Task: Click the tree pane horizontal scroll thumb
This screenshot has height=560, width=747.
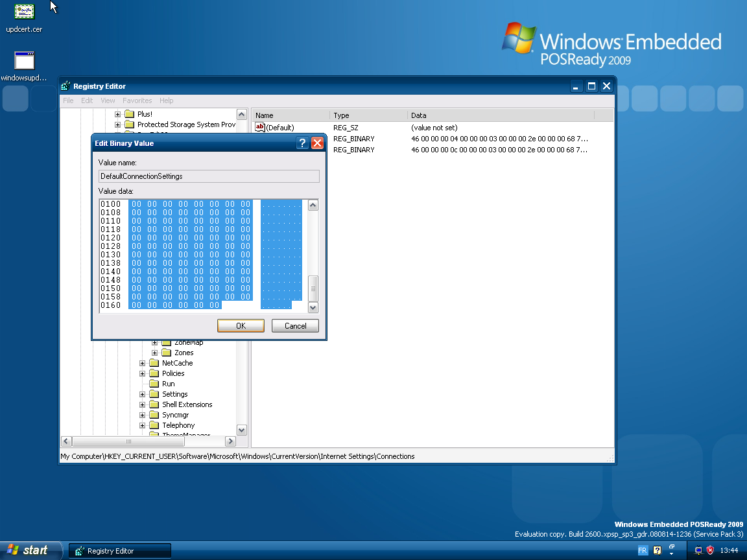Action: [128, 441]
